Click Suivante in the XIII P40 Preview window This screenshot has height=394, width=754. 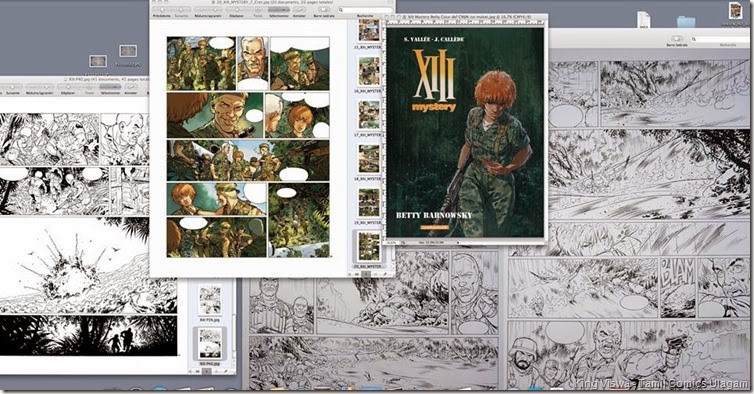(13, 88)
